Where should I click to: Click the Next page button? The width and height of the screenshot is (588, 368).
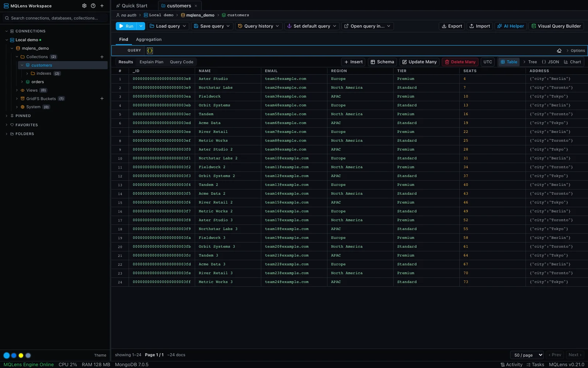[575, 355]
